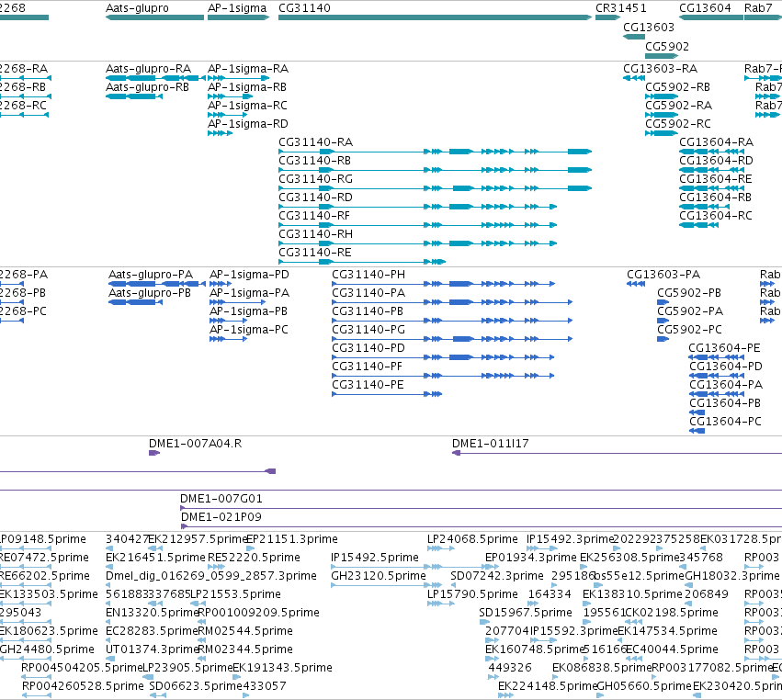Viewport: 782px width, 700px height.
Task: Select the IP15492.5prime EST label
Action: [x=375, y=558]
